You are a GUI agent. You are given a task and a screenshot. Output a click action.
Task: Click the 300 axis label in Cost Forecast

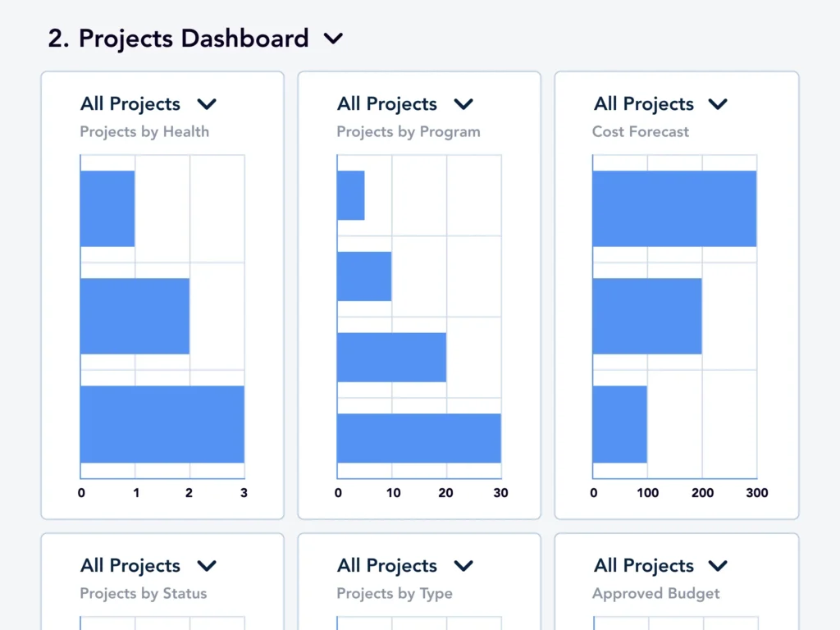tap(756, 493)
